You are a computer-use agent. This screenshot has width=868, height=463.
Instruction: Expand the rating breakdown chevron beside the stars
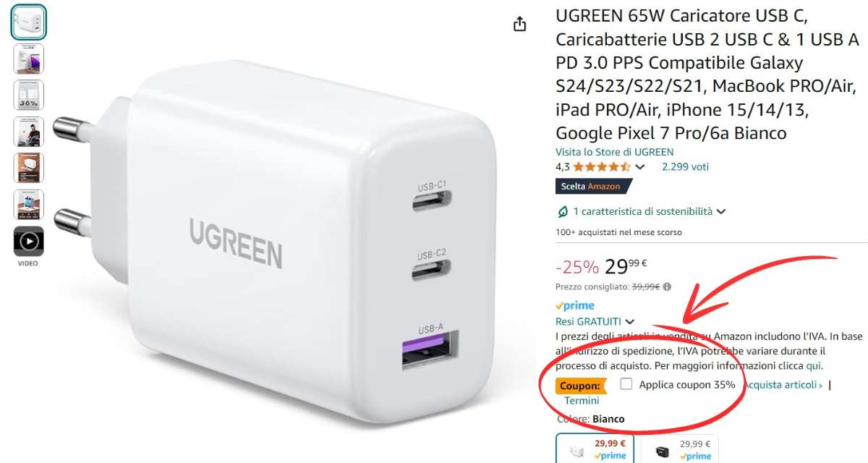click(x=639, y=167)
